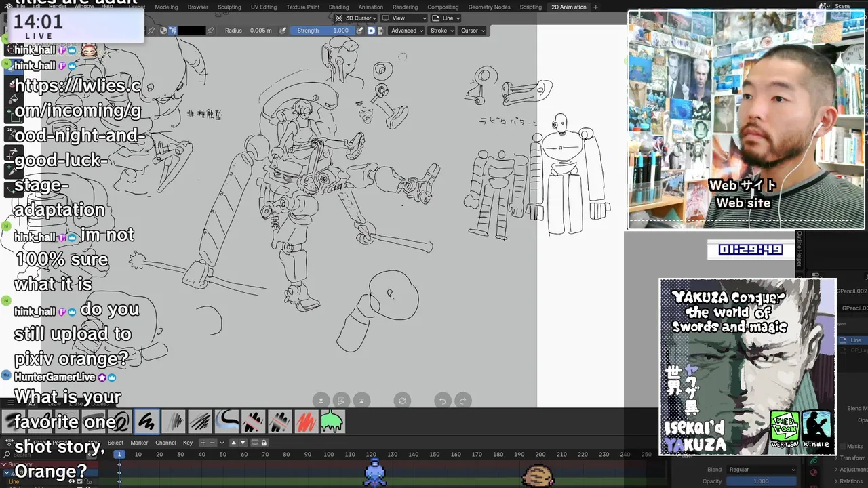Select the black spiral brush preset
Screen dimensions: 868x488
[120, 422]
